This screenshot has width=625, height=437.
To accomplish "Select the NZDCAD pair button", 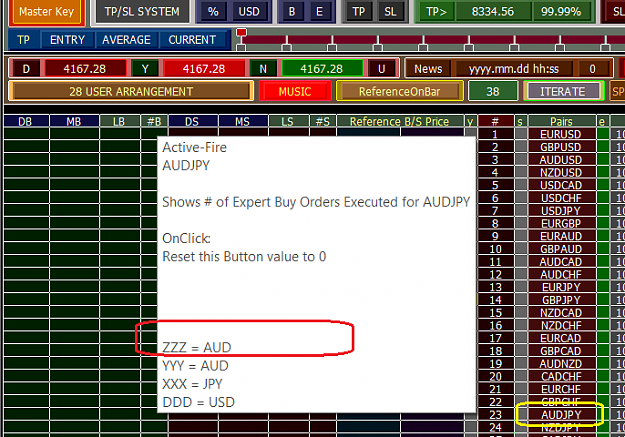I will tap(562, 313).
